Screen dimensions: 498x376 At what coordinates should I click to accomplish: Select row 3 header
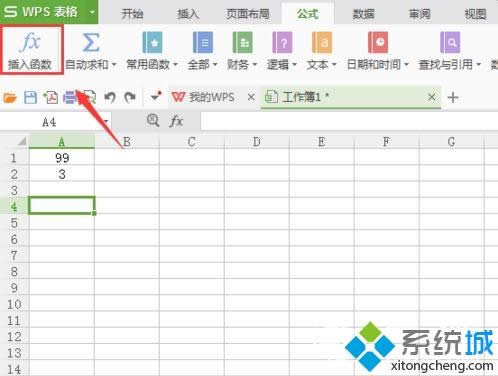14,190
